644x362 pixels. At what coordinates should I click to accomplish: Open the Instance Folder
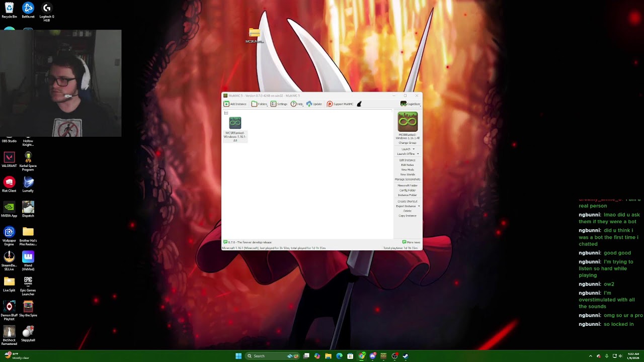click(408, 195)
